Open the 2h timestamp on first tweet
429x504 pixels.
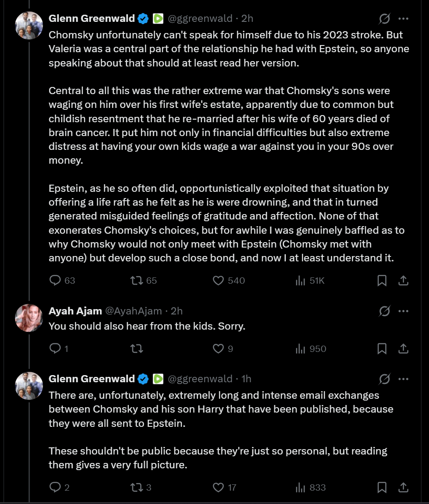pyautogui.click(x=247, y=18)
